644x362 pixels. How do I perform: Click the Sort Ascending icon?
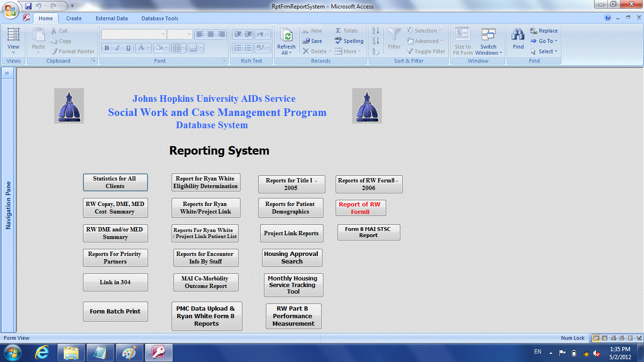coord(376,31)
